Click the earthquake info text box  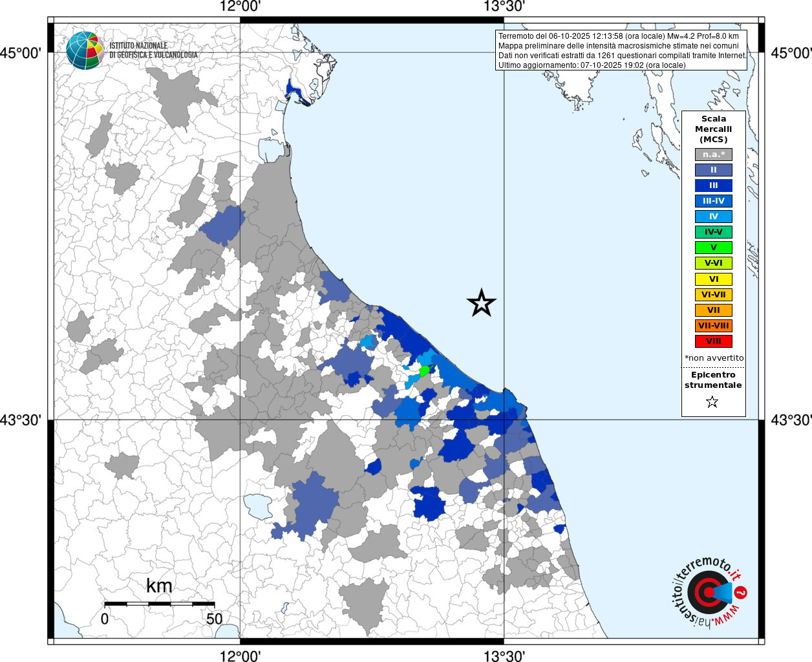tap(621, 50)
